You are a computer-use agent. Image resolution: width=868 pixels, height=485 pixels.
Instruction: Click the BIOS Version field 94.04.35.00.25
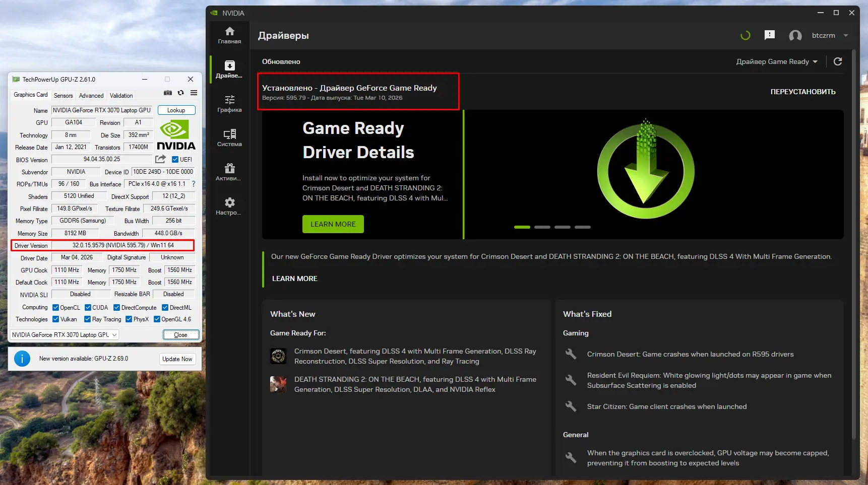pyautogui.click(x=102, y=159)
